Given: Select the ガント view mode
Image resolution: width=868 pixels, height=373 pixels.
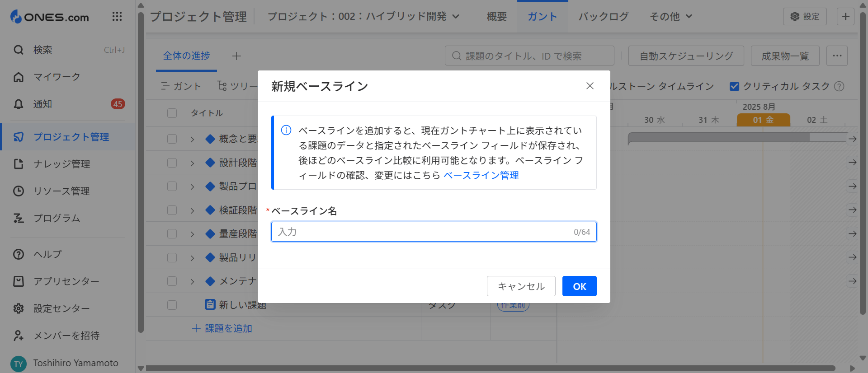Looking at the screenshot, I should click(181, 86).
